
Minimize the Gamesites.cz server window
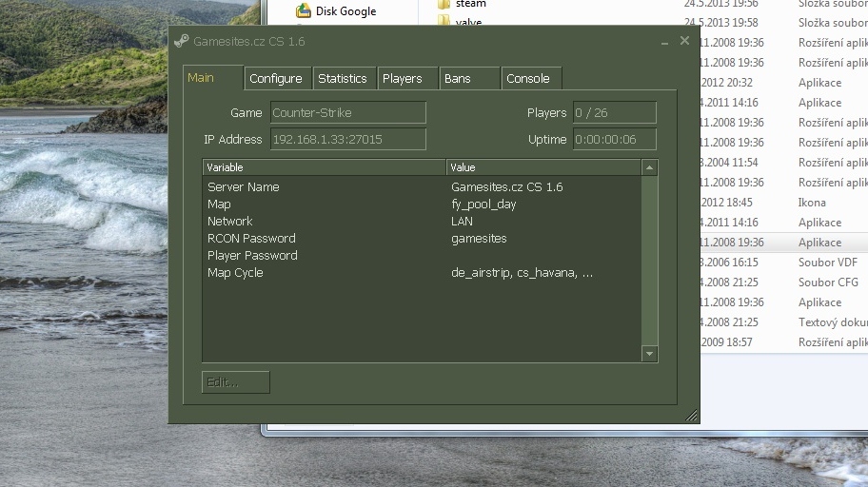click(665, 42)
